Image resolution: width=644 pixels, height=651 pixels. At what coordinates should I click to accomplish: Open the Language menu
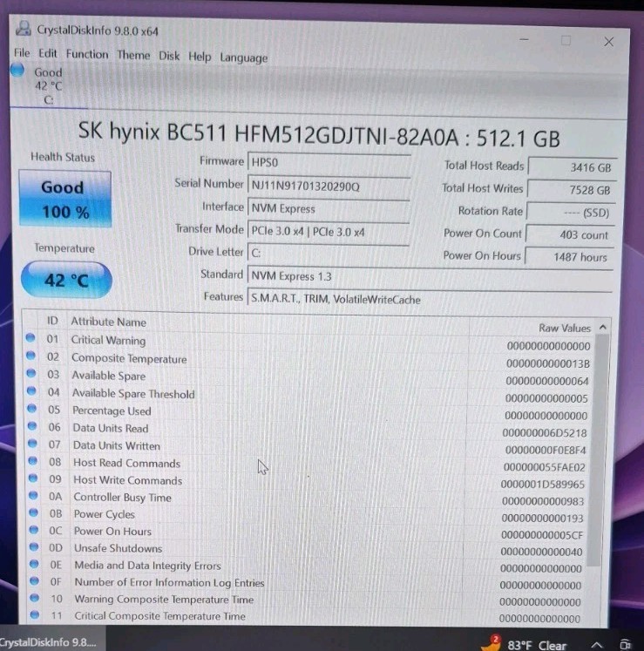[x=244, y=58]
